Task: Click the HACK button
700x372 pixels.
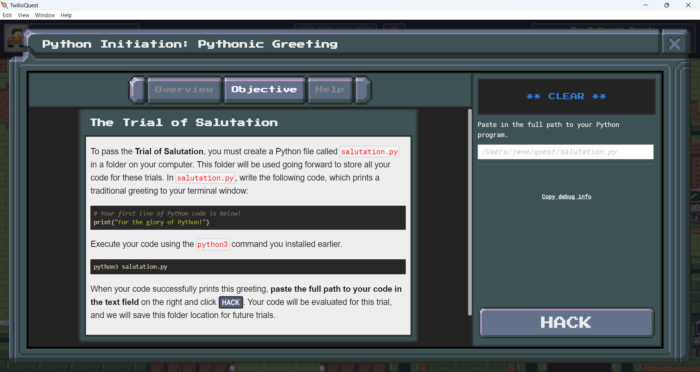Action: (566, 322)
